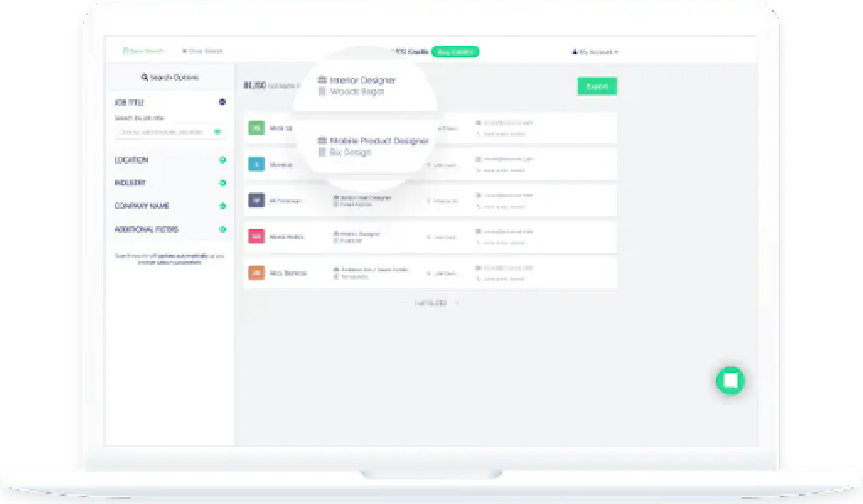This screenshot has width=863, height=504.
Task: Go to the next results page arrow
Action: pos(458,302)
